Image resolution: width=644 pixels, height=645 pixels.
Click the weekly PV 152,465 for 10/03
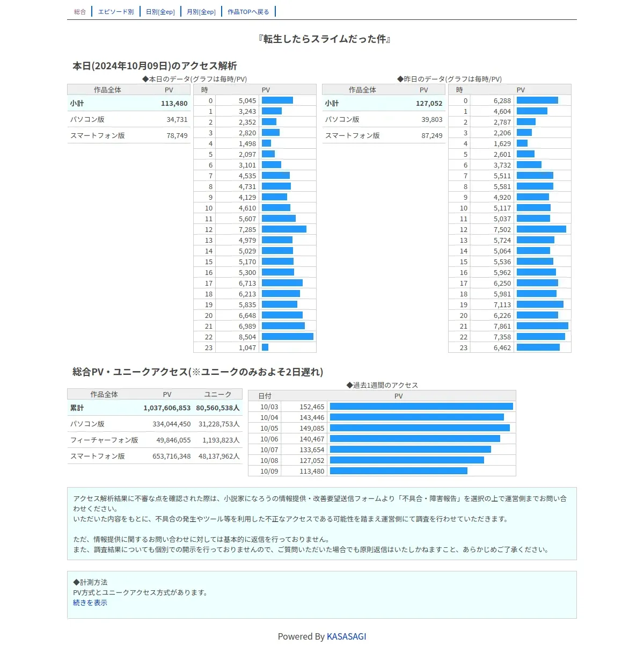312,407
